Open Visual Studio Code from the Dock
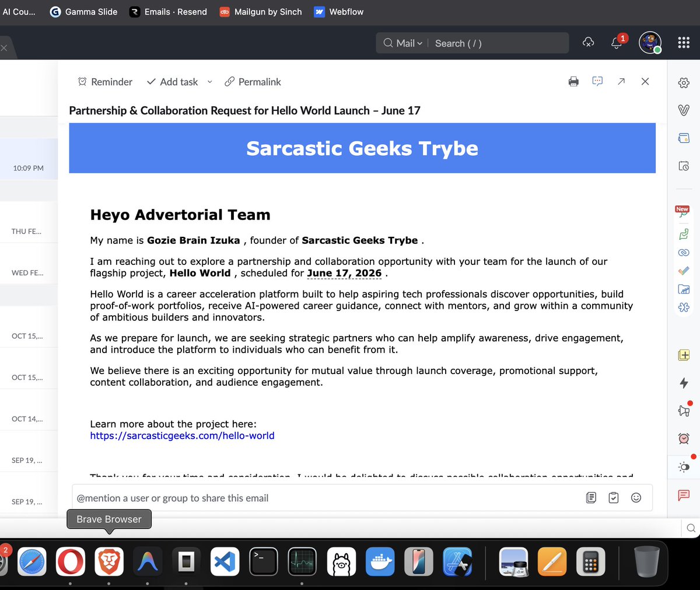 [225, 562]
